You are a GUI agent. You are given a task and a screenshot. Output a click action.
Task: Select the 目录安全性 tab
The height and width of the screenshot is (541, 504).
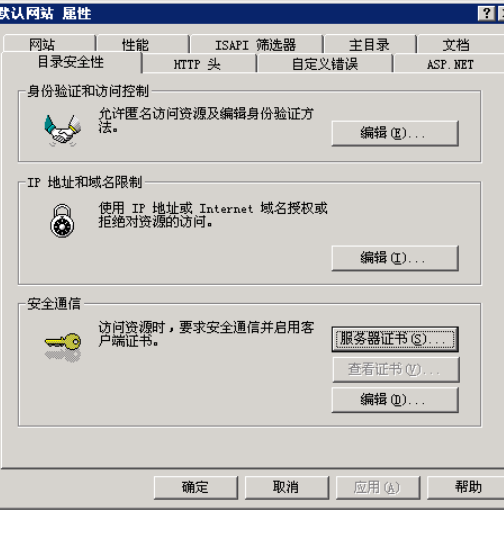pyautogui.click(x=72, y=63)
